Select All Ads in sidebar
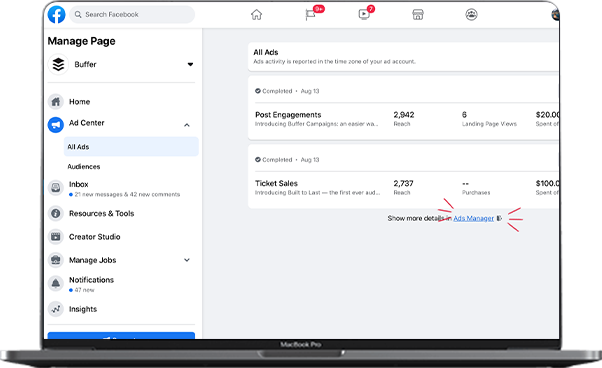 pos(131,147)
